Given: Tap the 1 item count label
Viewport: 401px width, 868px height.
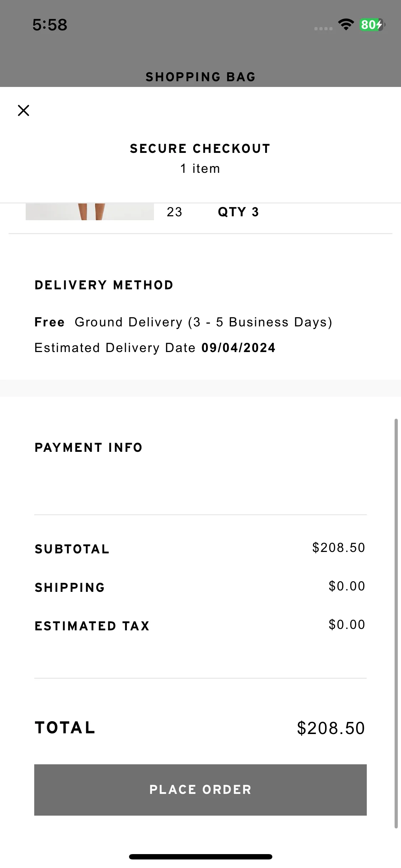Looking at the screenshot, I should point(200,169).
